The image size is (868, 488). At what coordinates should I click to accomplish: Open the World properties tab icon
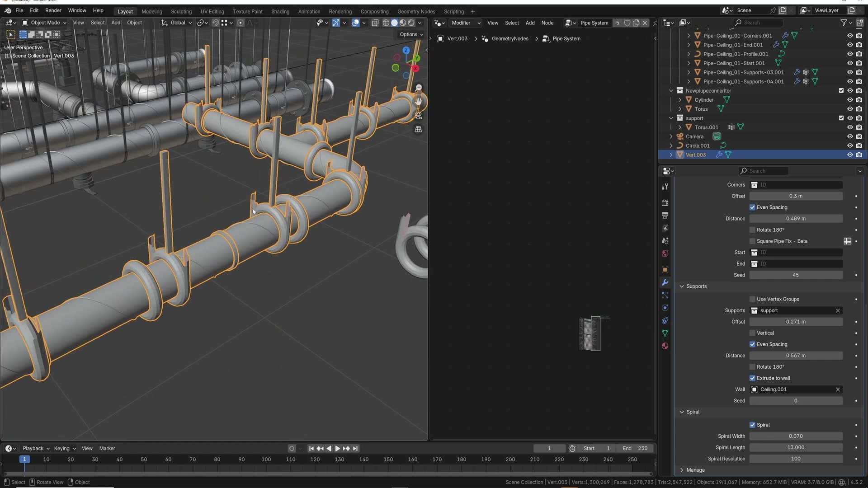665,253
